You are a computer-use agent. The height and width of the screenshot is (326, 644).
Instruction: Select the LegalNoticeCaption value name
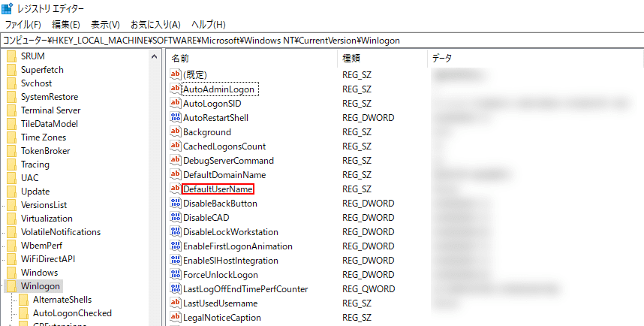click(x=221, y=317)
